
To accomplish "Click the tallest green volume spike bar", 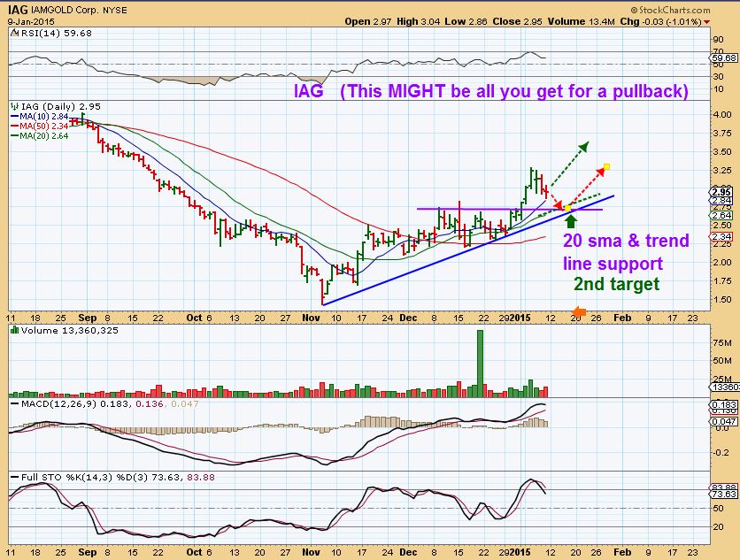I will click(480, 364).
